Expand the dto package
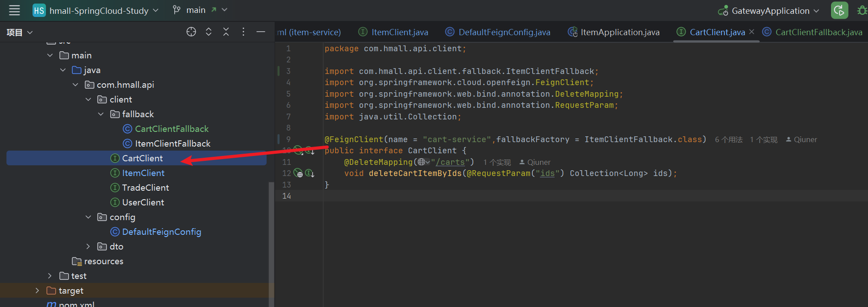The width and height of the screenshot is (868, 307). [88, 246]
